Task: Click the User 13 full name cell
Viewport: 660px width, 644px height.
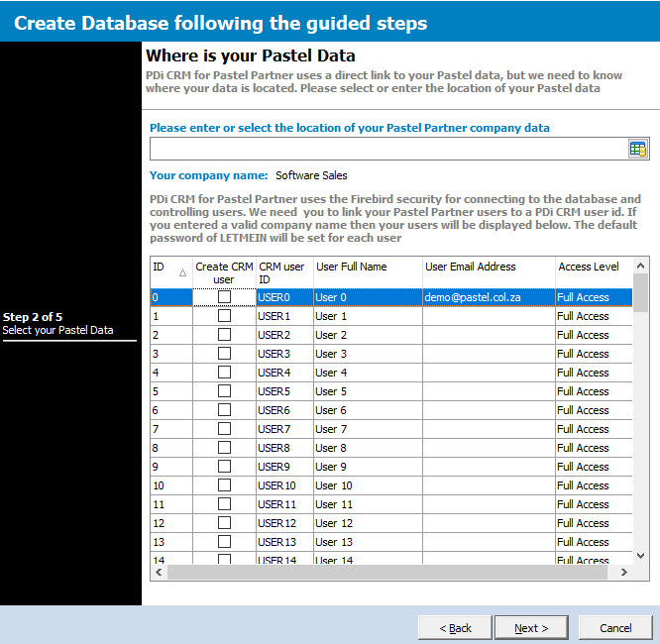Action: 368,541
